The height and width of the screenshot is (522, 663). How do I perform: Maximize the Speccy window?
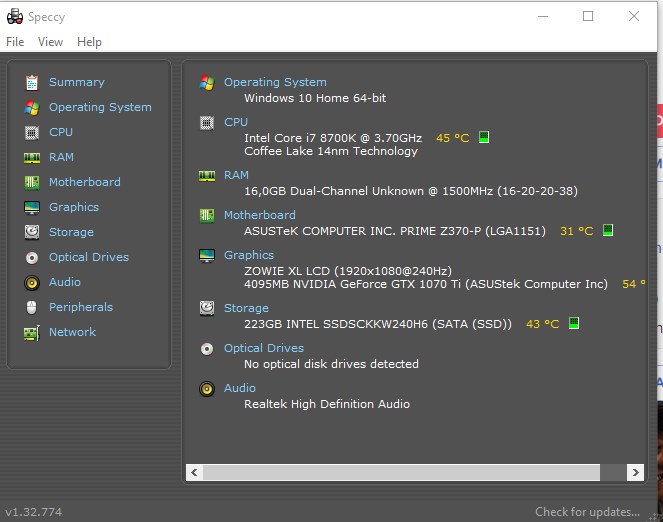pyautogui.click(x=588, y=16)
